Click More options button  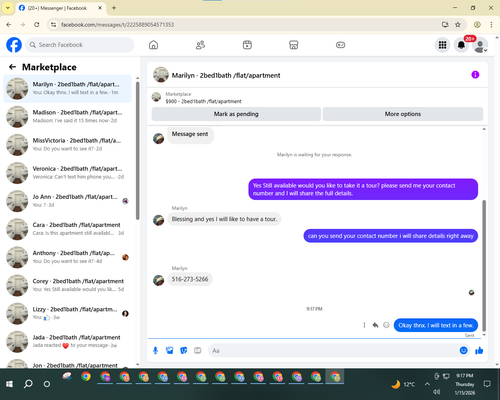tap(403, 114)
